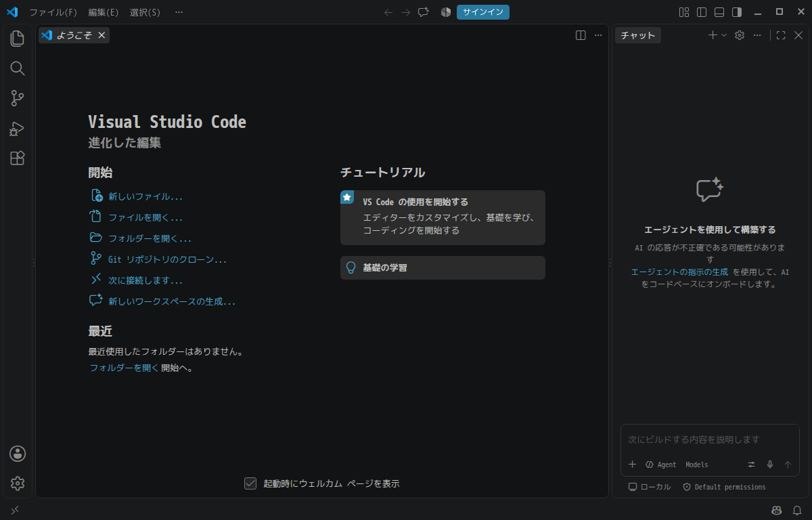Viewport: 812px width, 520px height.
Task: Open editor more actions ellipsis
Action: (x=598, y=35)
